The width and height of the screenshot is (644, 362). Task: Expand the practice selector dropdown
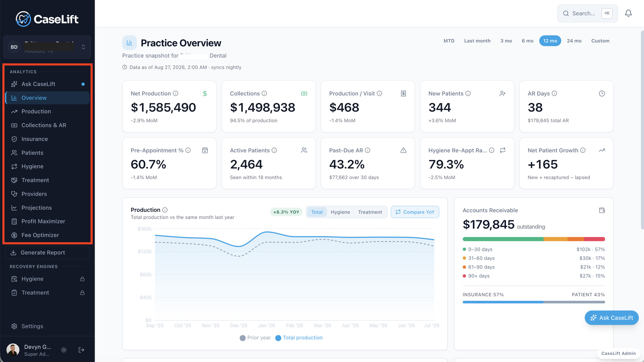[x=47, y=47]
